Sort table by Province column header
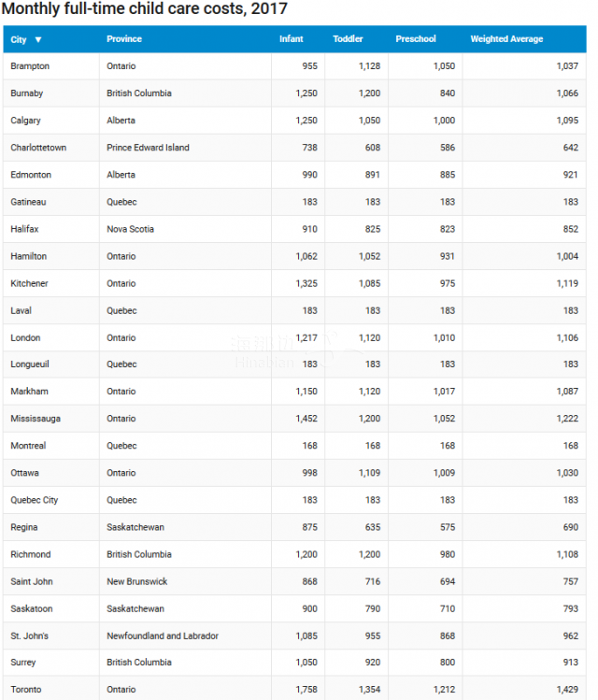The height and width of the screenshot is (700, 598). coord(124,39)
